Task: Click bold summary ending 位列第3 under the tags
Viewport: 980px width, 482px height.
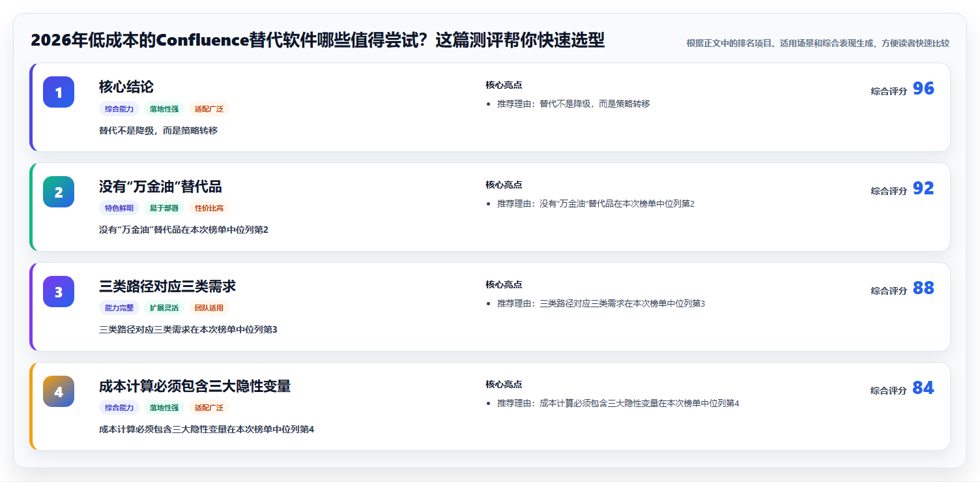Action: coord(188,329)
